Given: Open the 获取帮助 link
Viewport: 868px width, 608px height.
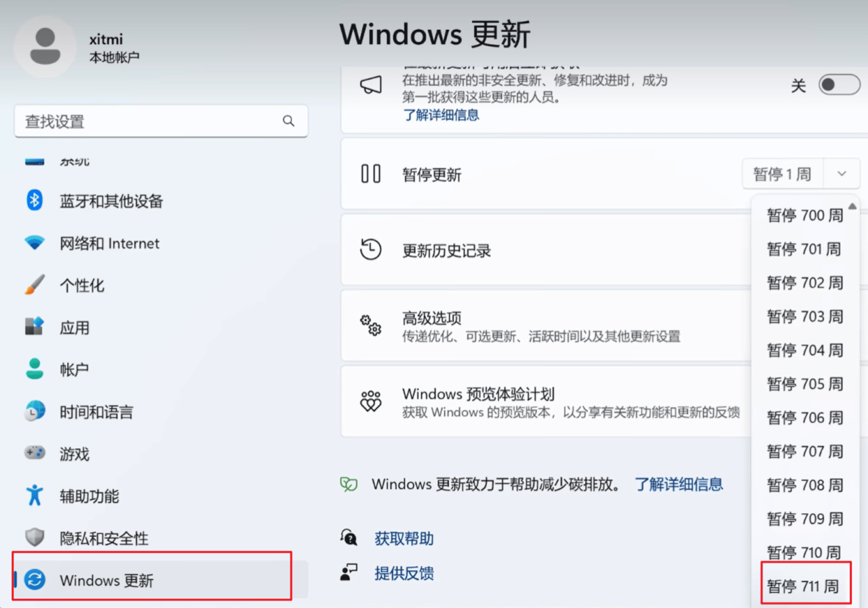Looking at the screenshot, I should point(404,539).
